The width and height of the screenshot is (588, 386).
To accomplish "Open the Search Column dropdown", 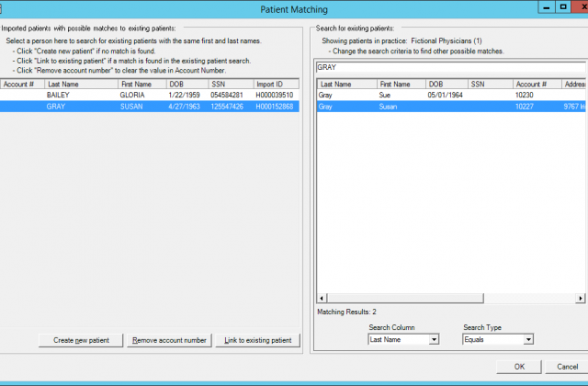I will click(x=434, y=339).
